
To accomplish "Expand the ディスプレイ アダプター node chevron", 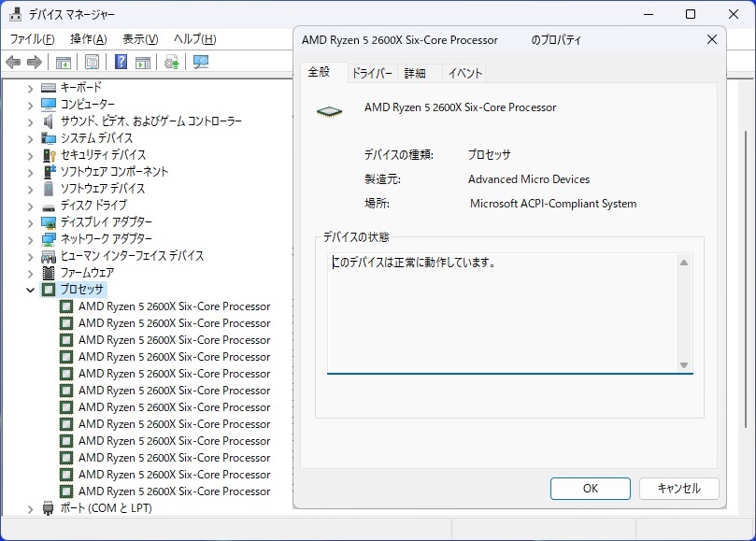I will click(x=31, y=223).
